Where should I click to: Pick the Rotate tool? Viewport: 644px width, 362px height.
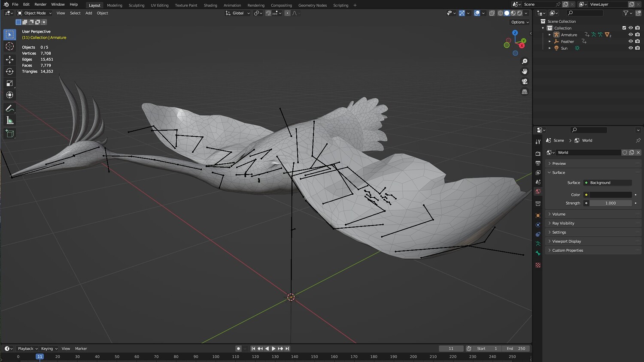pos(9,71)
